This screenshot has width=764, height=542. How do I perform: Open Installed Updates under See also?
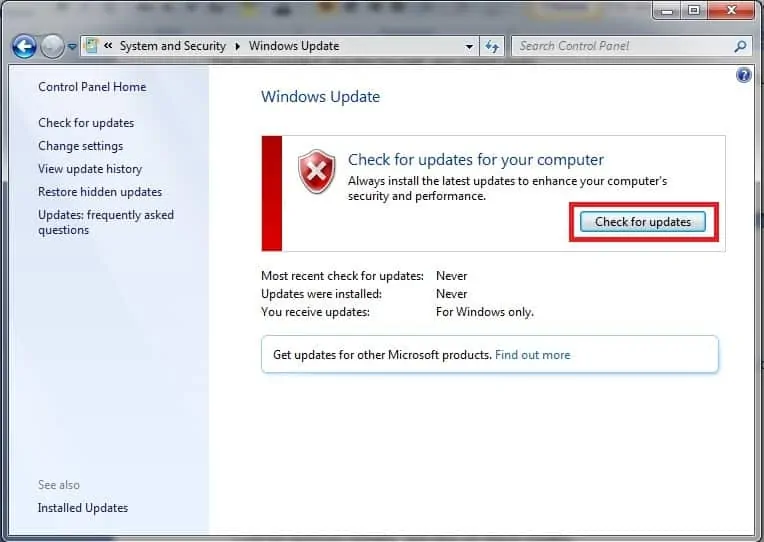[x=83, y=508]
